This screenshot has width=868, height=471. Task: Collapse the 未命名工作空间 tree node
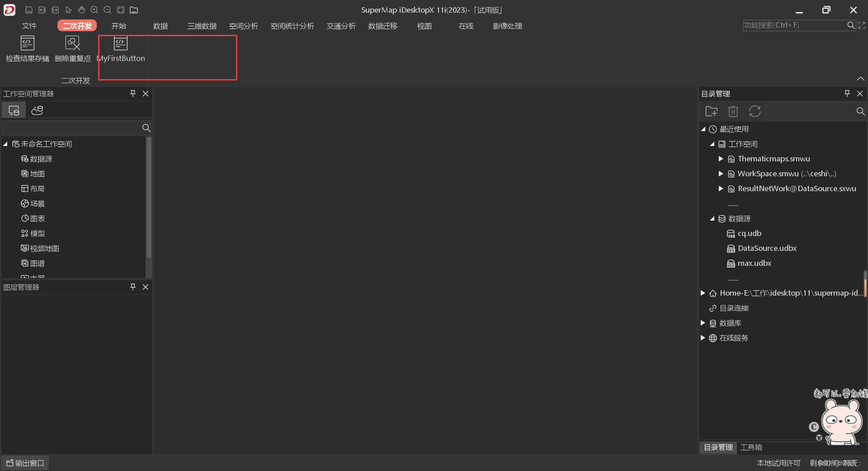5,144
